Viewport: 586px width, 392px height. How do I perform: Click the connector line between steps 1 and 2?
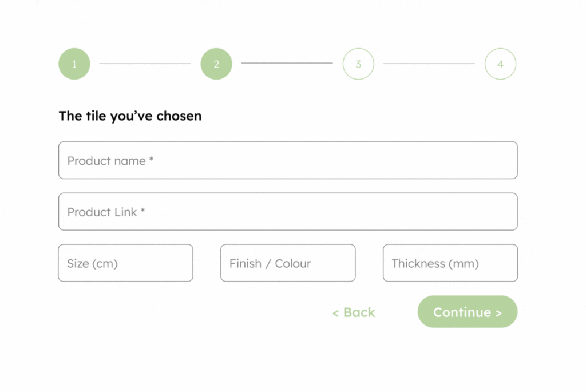(x=145, y=64)
